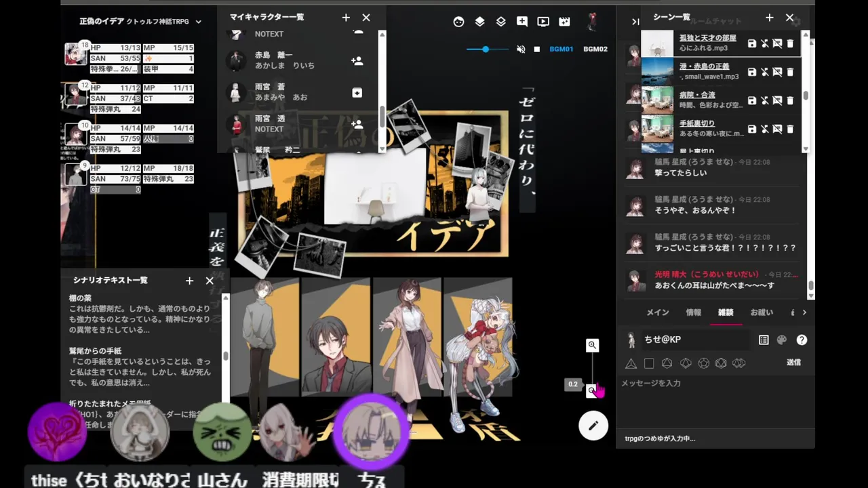868x488 pixels.
Task: Roll the D4 tetrahedron die
Action: (631, 363)
